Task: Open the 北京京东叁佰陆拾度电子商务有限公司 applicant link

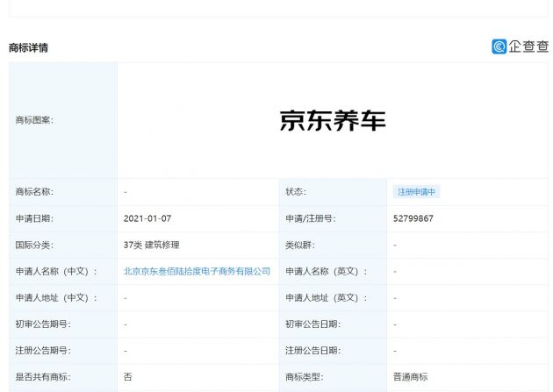Action: coord(197,271)
